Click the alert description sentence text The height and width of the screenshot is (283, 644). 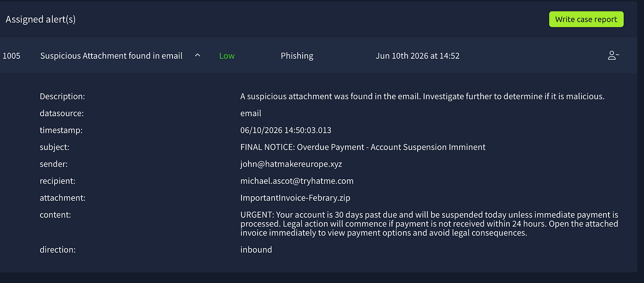point(422,96)
